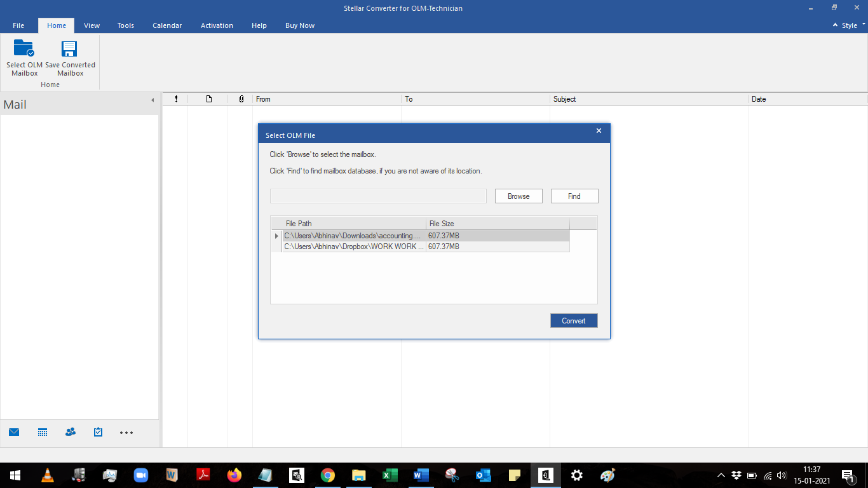Open the volume control in system tray
Image resolution: width=868 pixels, height=488 pixels.
point(782,475)
